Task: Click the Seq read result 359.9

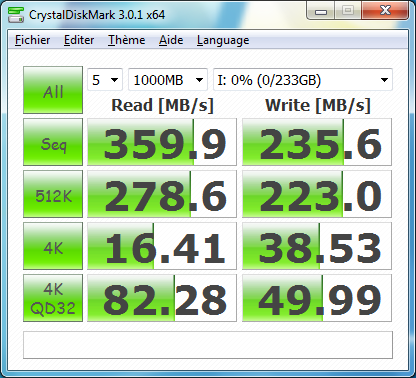Action: coord(162,142)
